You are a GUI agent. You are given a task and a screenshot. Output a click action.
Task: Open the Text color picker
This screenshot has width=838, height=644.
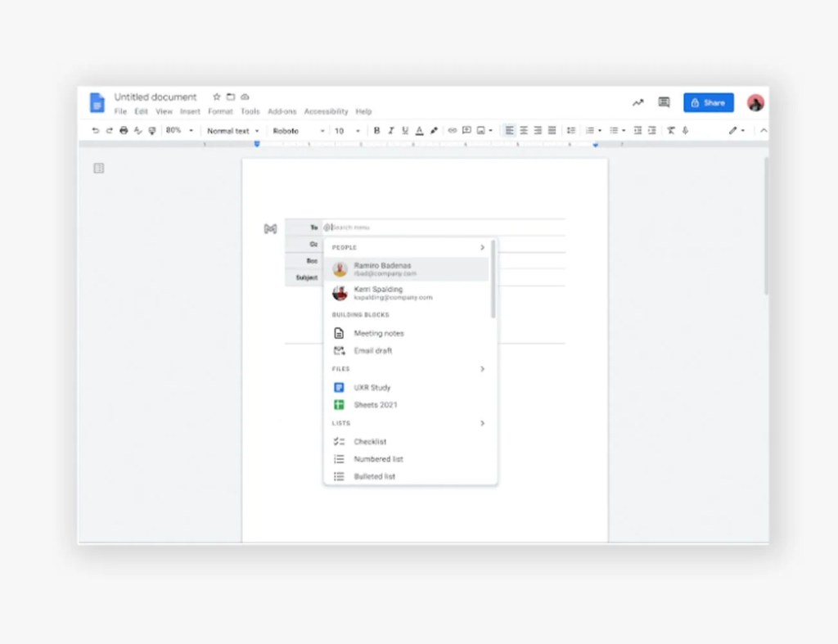pos(419,130)
